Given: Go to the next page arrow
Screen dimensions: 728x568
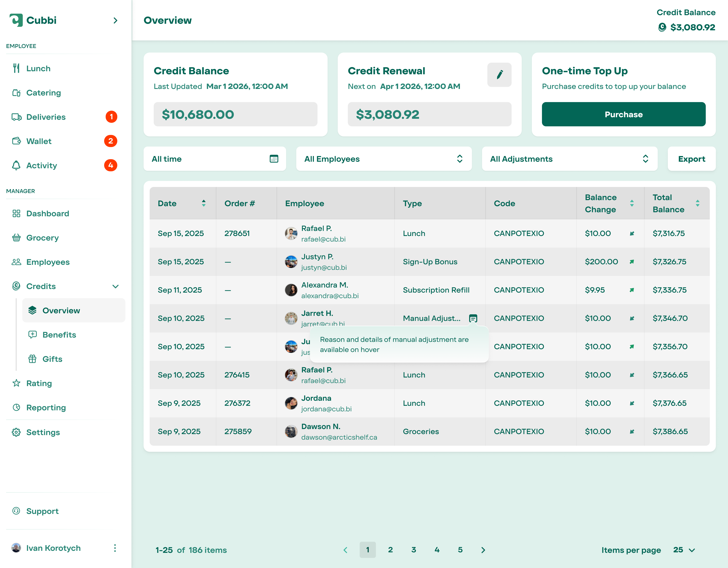Looking at the screenshot, I should coord(483,550).
